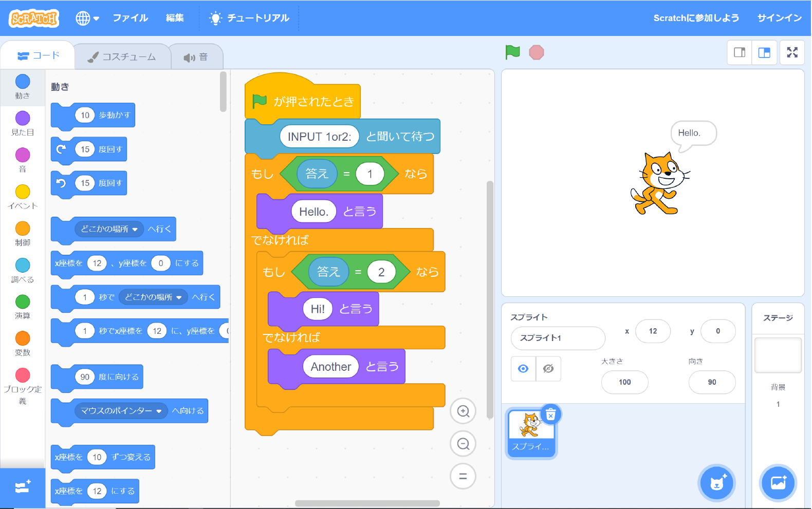
Task: Click the green flag to run project
Action: click(x=512, y=52)
